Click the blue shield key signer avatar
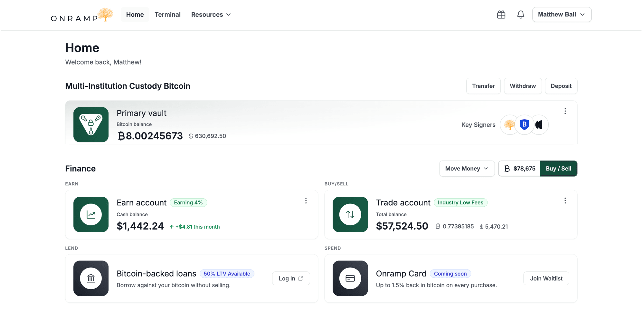 524,125
